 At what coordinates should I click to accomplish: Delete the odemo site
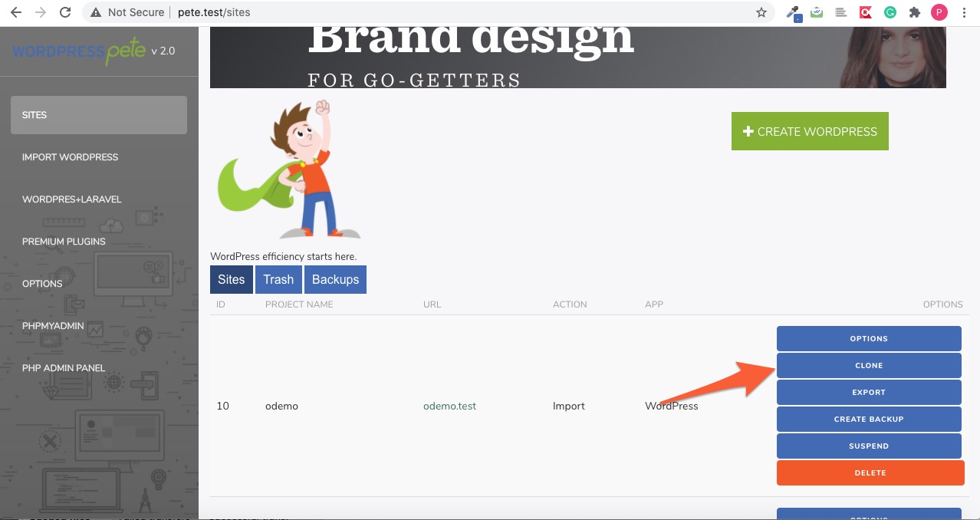tap(870, 472)
